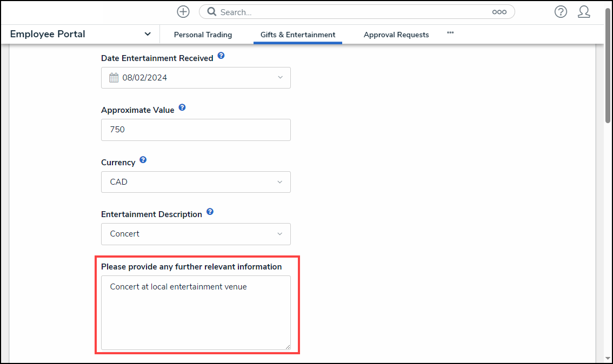Viewport: 613px width, 364px height.
Task: Click the ellipsis icon inside the search bar
Action: click(x=499, y=12)
